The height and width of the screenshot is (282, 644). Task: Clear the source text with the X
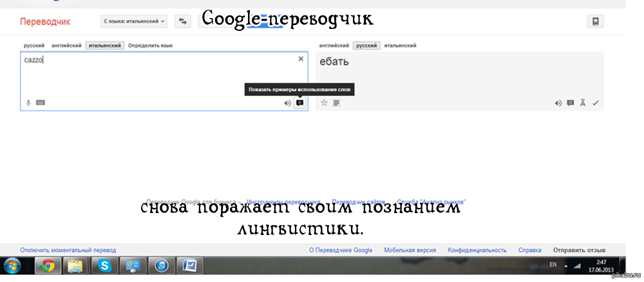[x=300, y=59]
